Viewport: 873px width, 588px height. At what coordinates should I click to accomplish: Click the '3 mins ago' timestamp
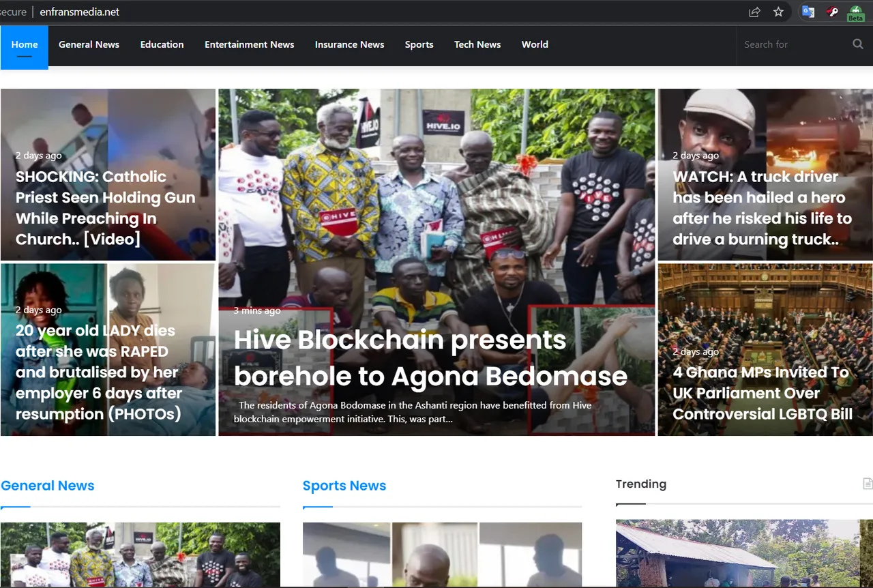tap(257, 310)
